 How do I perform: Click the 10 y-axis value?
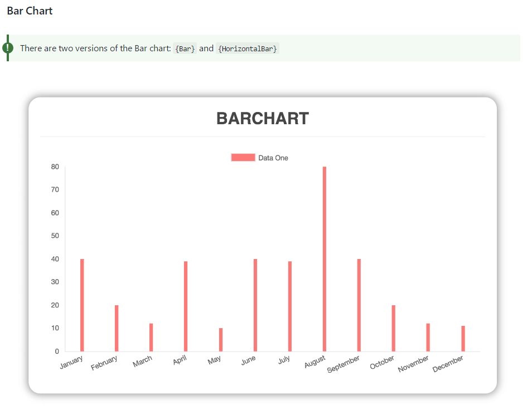point(55,328)
